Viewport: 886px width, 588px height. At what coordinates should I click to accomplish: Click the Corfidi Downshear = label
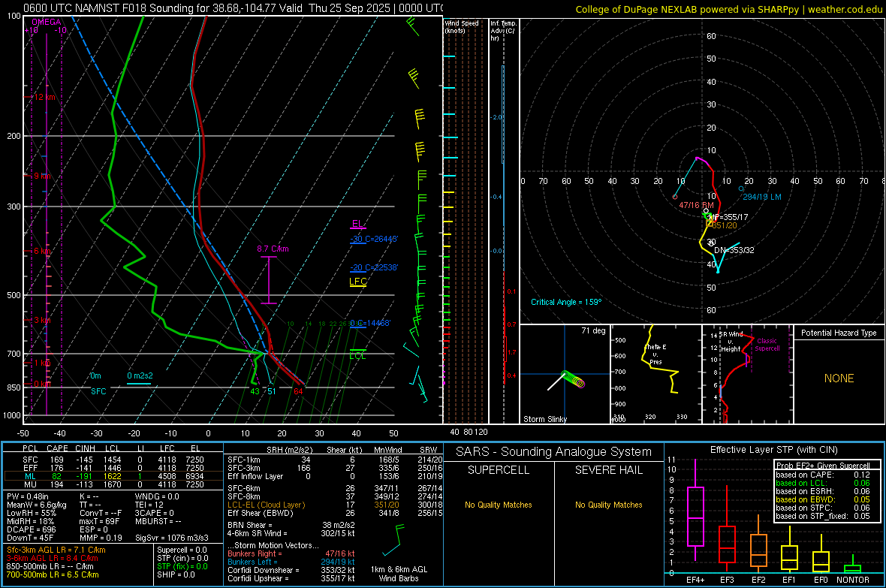pos(261,570)
